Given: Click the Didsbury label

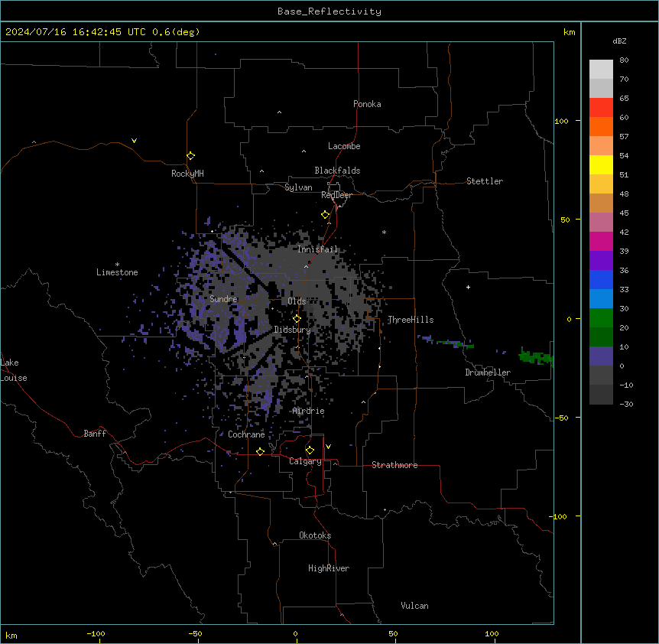Looking at the screenshot, I should tap(293, 330).
